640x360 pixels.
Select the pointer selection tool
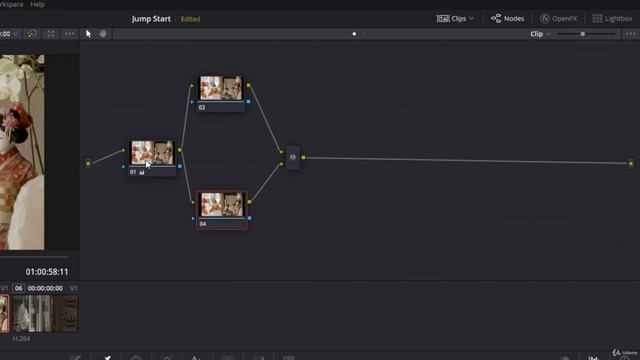(x=88, y=34)
